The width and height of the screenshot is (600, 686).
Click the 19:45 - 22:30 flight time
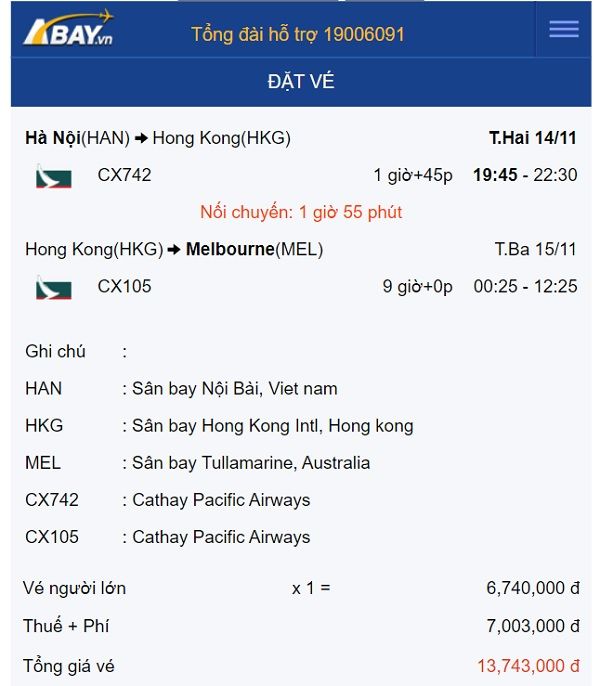point(525,175)
